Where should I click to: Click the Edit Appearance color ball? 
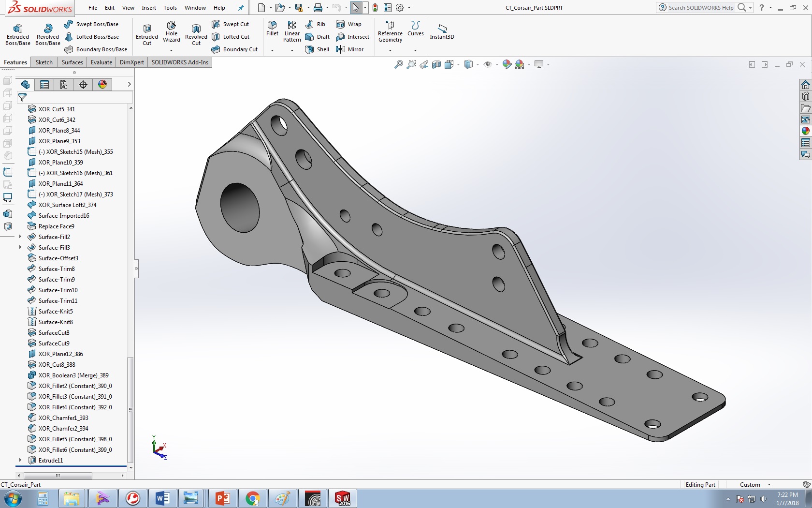point(507,64)
